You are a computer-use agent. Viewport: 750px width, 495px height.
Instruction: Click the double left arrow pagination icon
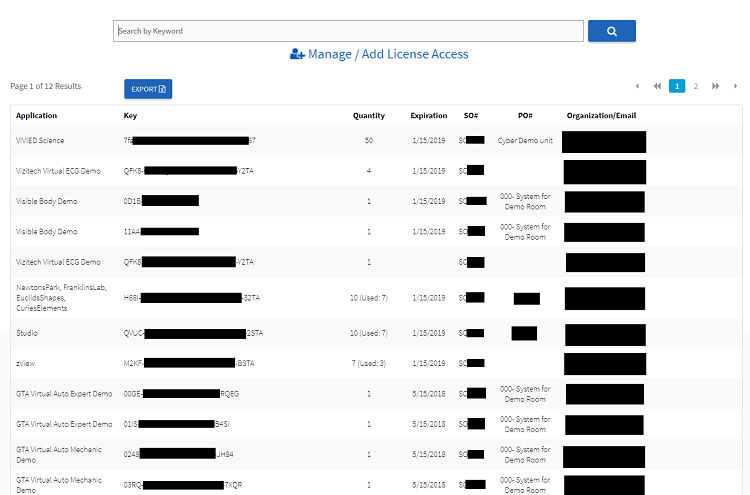[x=657, y=87]
